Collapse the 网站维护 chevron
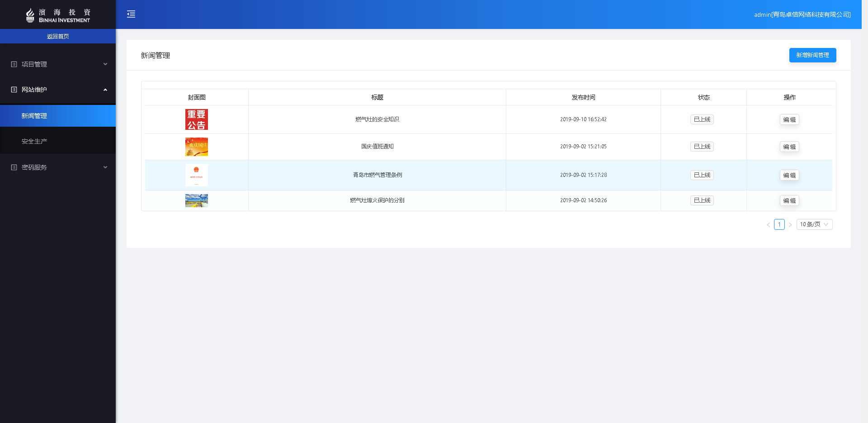Image resolution: width=868 pixels, height=423 pixels. pos(105,90)
